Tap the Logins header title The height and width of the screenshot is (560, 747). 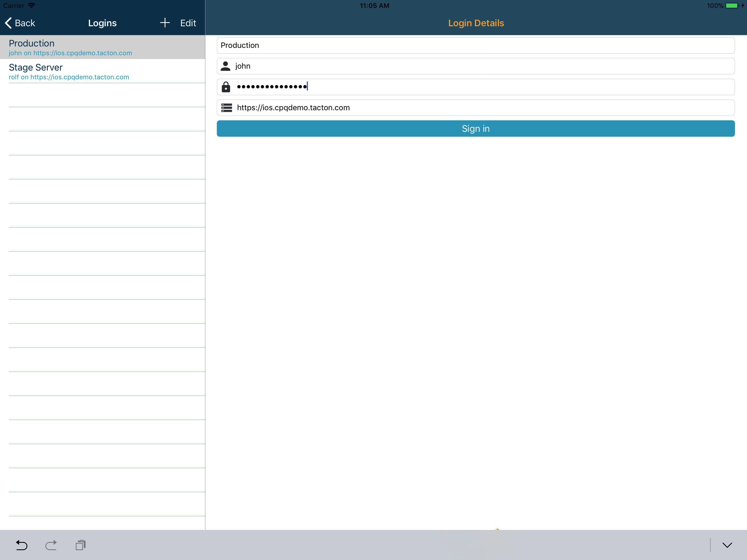(102, 23)
